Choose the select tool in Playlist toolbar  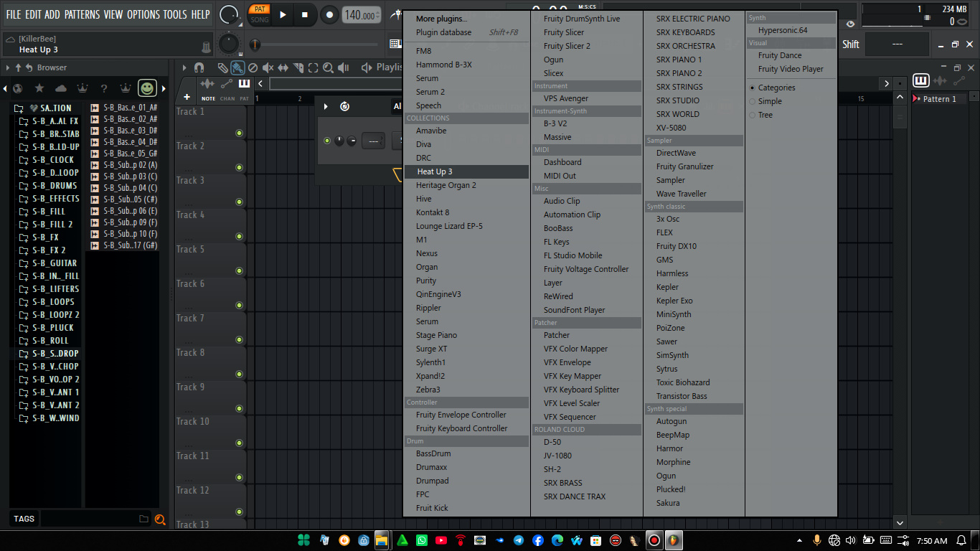click(313, 67)
